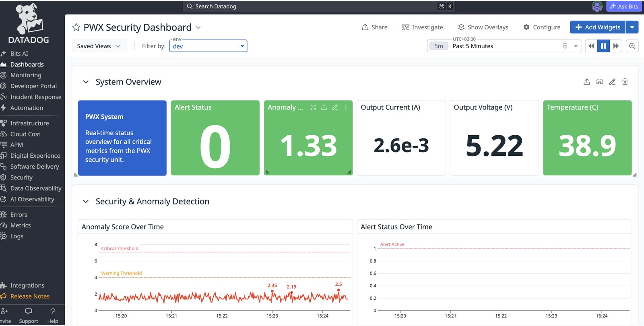Delete the System Overview group
The image size is (644, 326).
[x=625, y=82]
